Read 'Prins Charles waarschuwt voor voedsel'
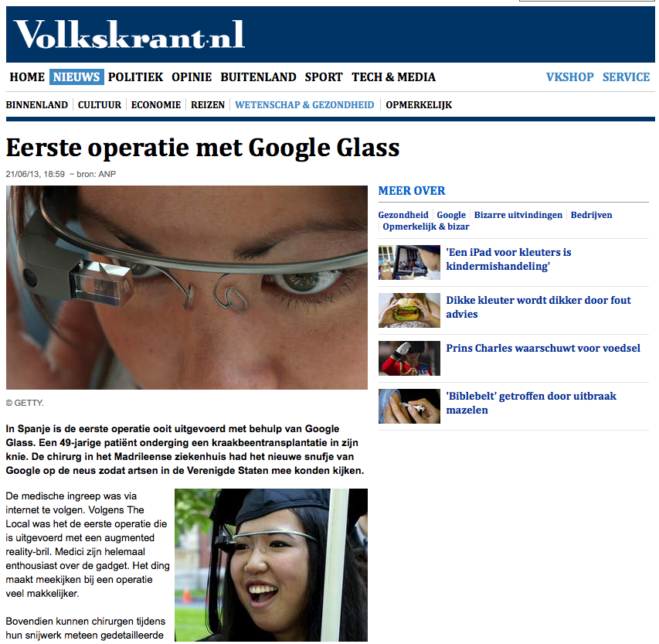Screen dimensions: 659x644 coord(543,349)
